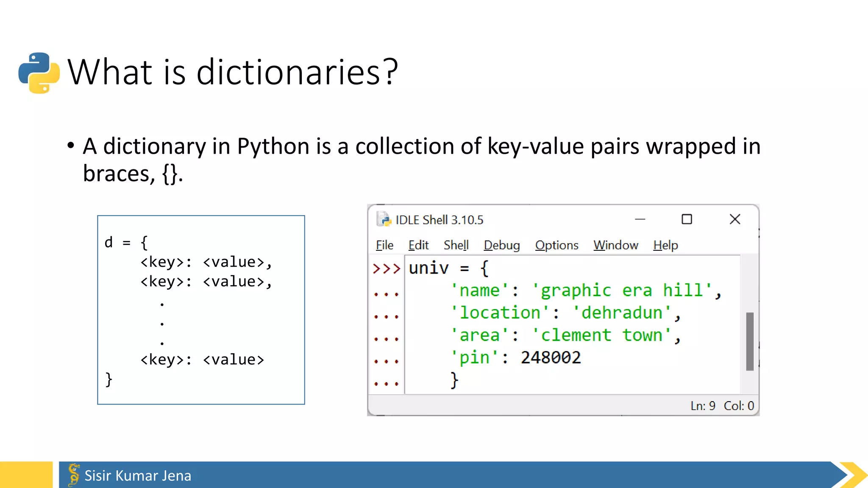Click the 'location' key in the shell

[500, 313]
